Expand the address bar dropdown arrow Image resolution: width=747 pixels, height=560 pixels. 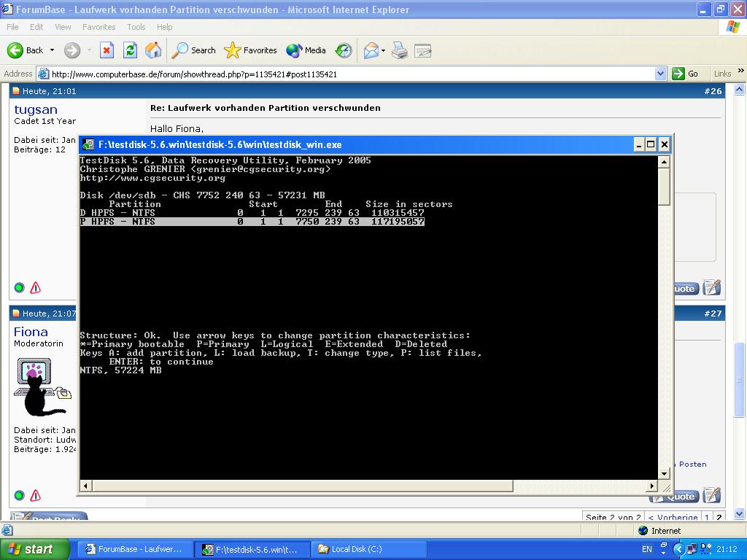660,74
